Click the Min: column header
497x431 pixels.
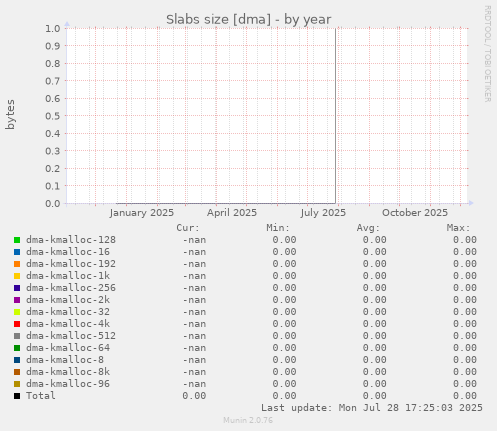pos(278,228)
